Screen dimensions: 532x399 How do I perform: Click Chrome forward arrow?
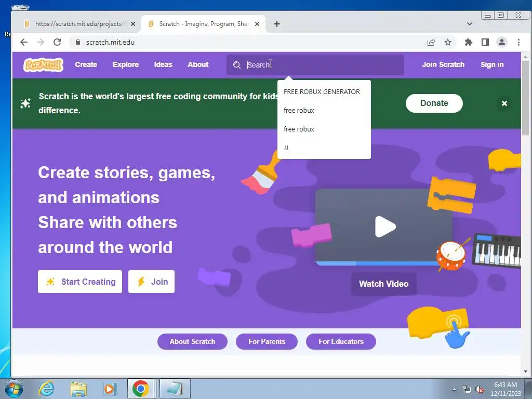(x=41, y=42)
